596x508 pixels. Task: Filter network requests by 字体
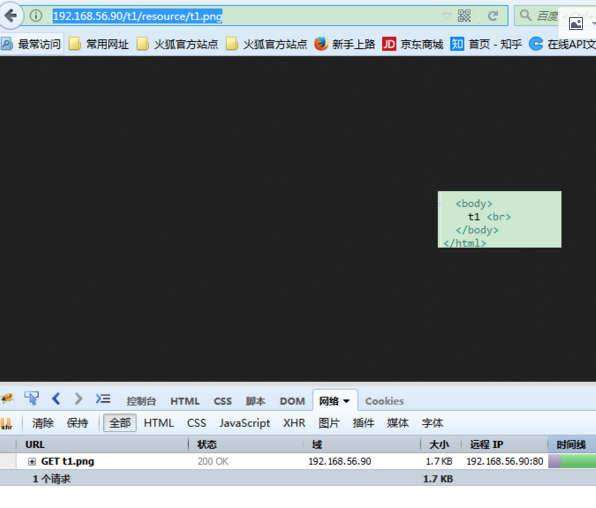tap(433, 423)
